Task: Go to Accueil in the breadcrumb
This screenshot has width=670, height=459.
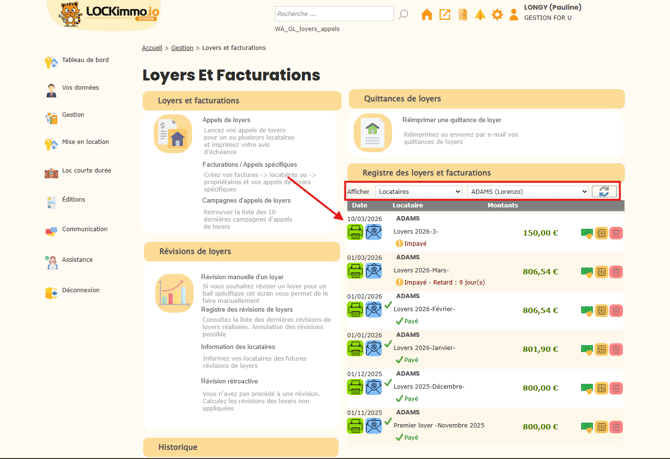Action: 151,48
